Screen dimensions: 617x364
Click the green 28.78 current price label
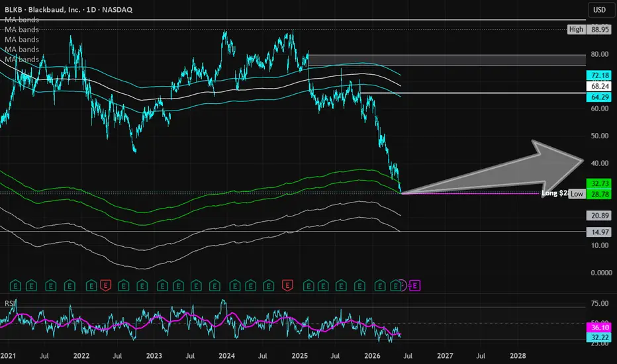(x=600, y=194)
